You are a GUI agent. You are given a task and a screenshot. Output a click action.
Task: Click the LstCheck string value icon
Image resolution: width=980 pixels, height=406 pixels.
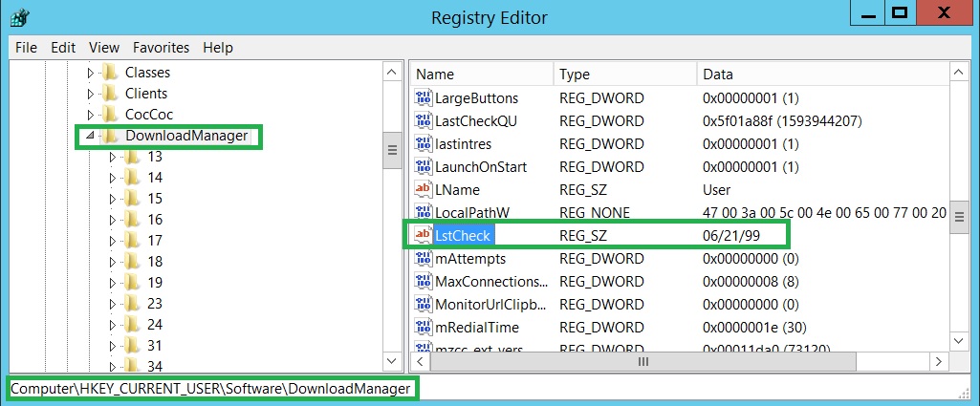point(424,235)
